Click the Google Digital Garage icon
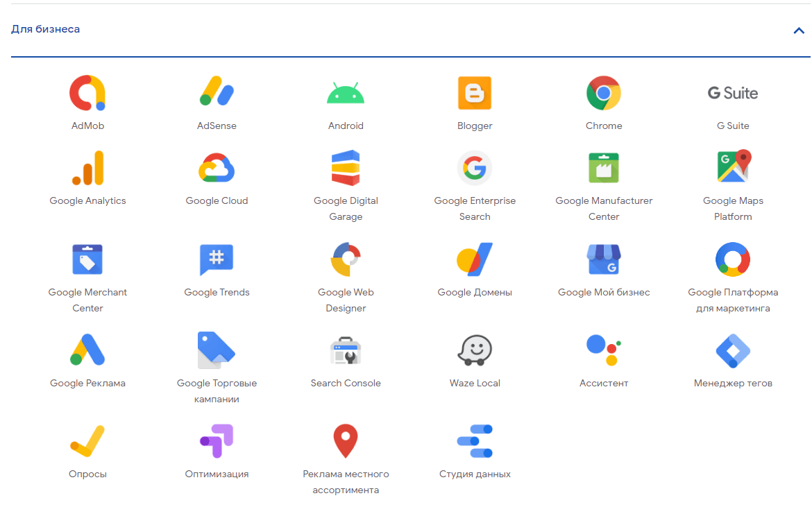 (346, 168)
